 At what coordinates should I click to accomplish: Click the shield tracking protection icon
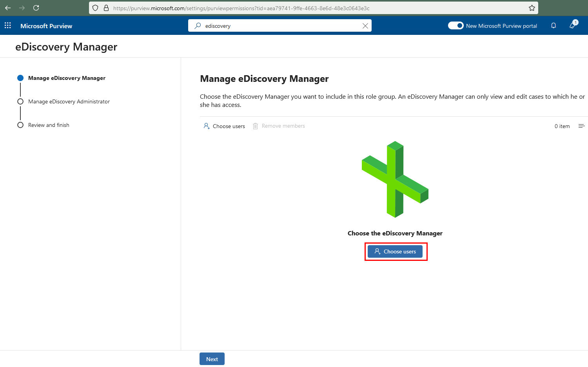95,8
